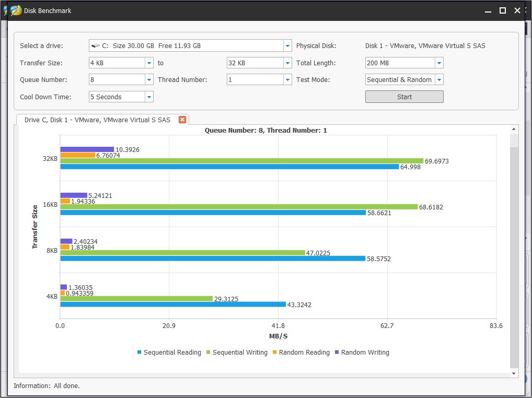Click the green Sequential Writing legend swatch
The height and width of the screenshot is (398, 532).
209,352
